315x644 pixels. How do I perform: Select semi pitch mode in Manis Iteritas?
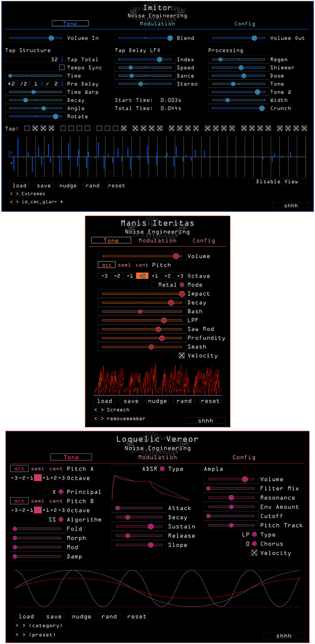[124, 265]
